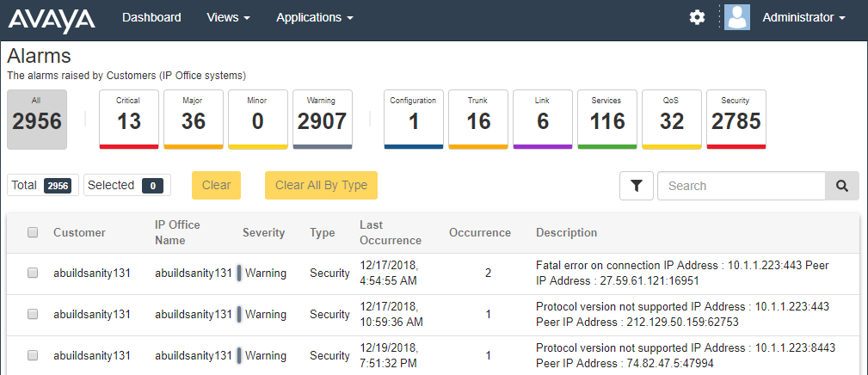Show All alarms tile
The image size is (868, 375).
[37, 120]
